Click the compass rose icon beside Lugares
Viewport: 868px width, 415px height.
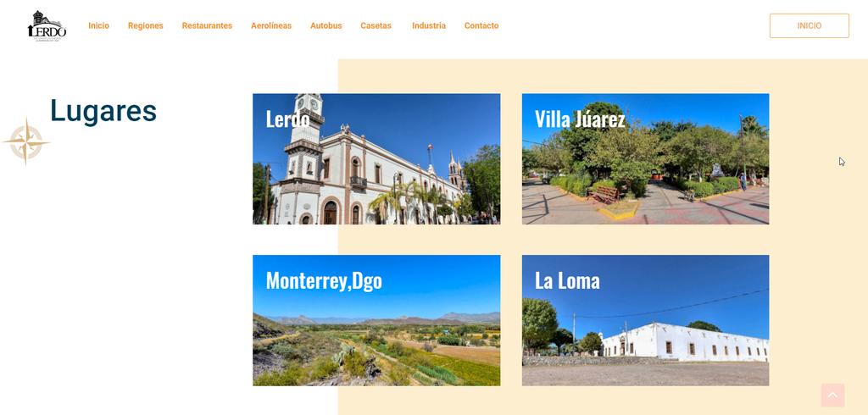click(26, 141)
